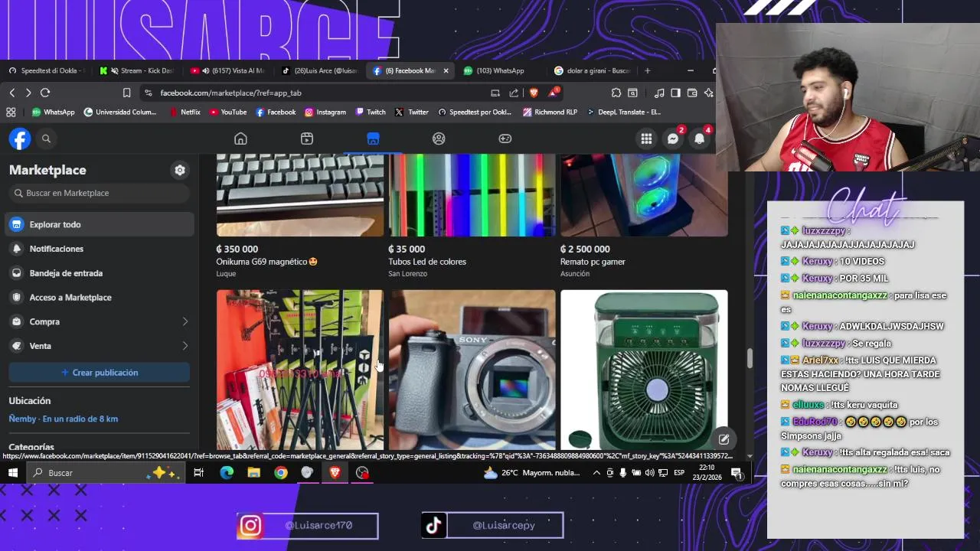Screen dimensions: 980x551
Task: Open a new browser tab
Action: click(x=647, y=70)
